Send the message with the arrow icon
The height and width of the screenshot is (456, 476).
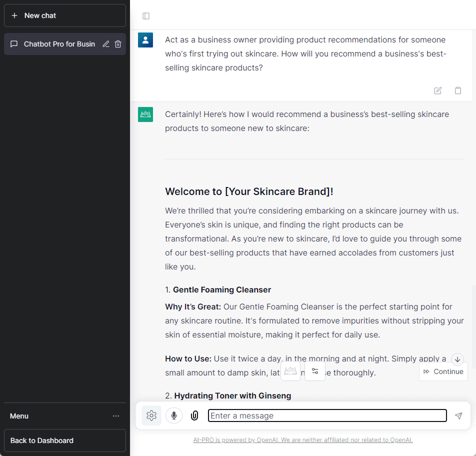point(458,415)
